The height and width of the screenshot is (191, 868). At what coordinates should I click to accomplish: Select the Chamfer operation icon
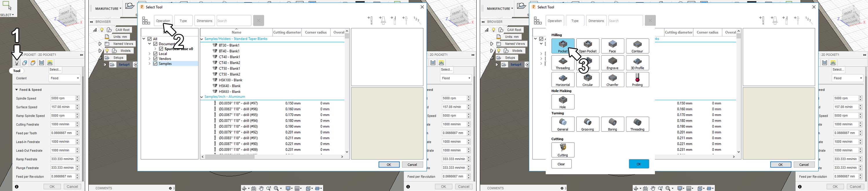click(612, 80)
